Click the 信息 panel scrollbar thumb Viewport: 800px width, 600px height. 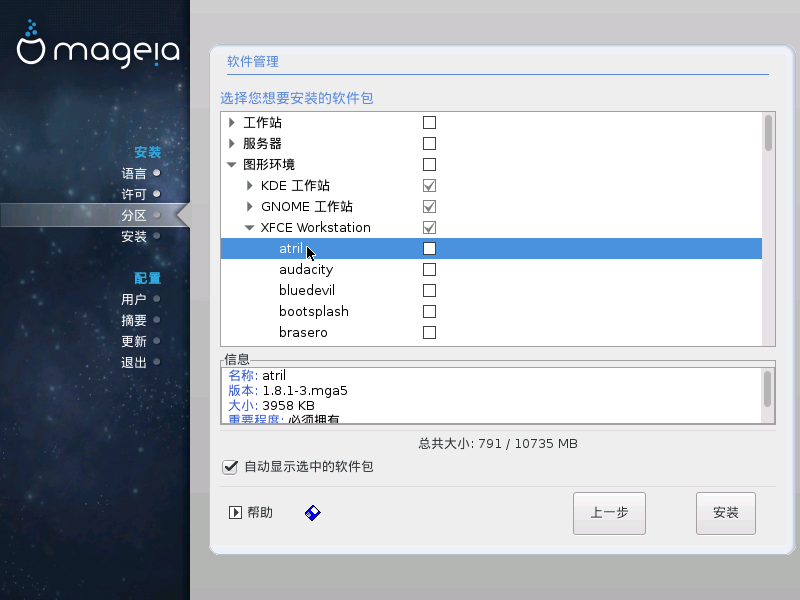pos(767,389)
